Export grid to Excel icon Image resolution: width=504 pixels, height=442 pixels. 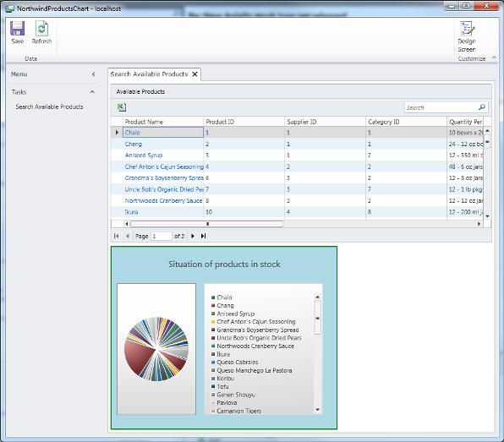122,107
